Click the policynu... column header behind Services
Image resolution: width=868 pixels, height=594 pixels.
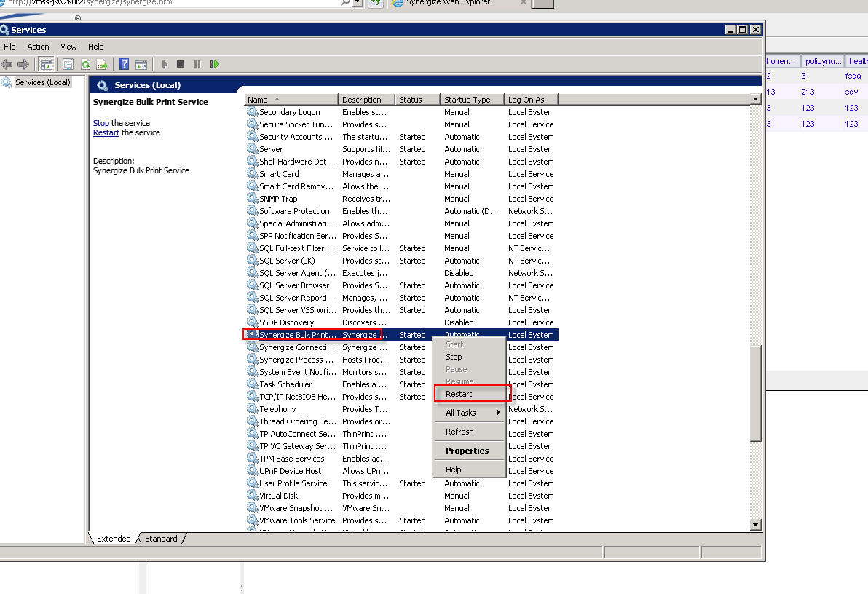click(823, 61)
